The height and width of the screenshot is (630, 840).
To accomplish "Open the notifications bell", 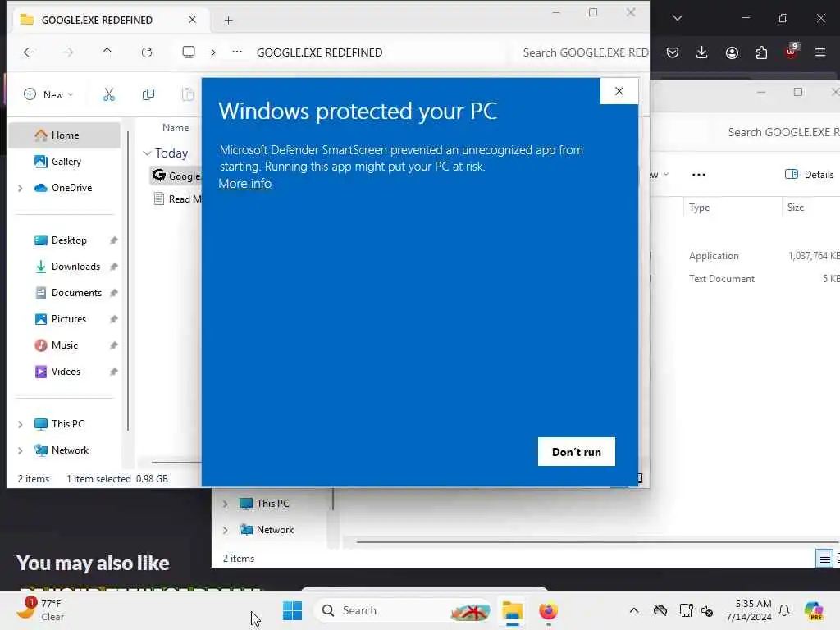I will (x=784, y=610).
